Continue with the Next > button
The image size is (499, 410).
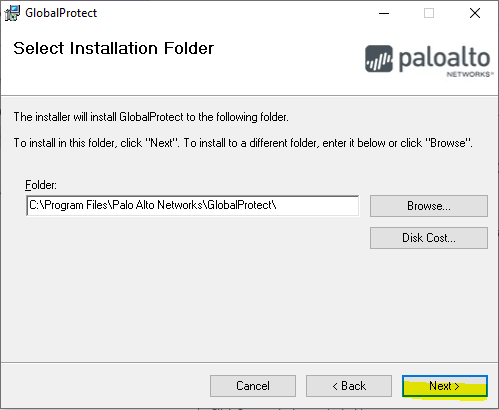click(x=445, y=386)
